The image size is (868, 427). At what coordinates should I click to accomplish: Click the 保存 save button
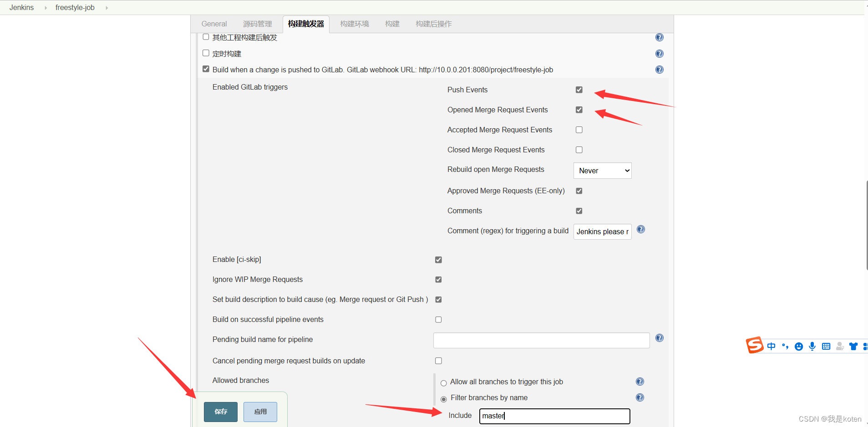click(x=221, y=412)
